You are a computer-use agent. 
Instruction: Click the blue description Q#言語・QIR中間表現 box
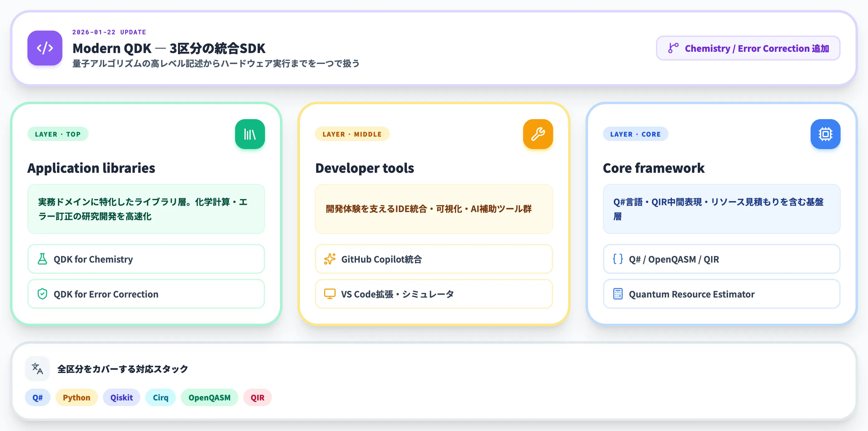[x=721, y=209]
